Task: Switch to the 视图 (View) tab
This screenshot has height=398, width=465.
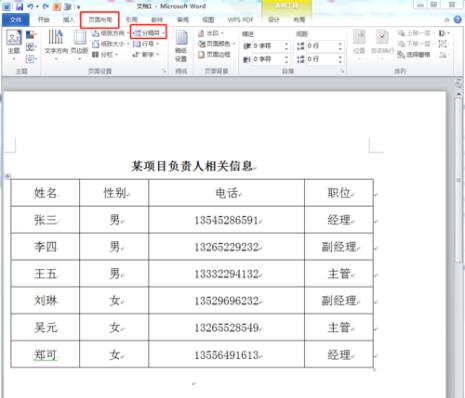Action: [x=208, y=20]
